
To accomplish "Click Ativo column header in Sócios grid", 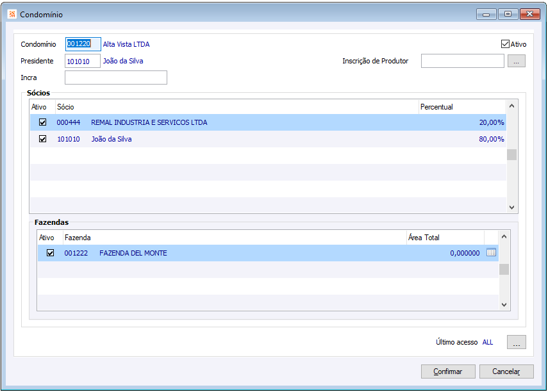I will point(42,107).
